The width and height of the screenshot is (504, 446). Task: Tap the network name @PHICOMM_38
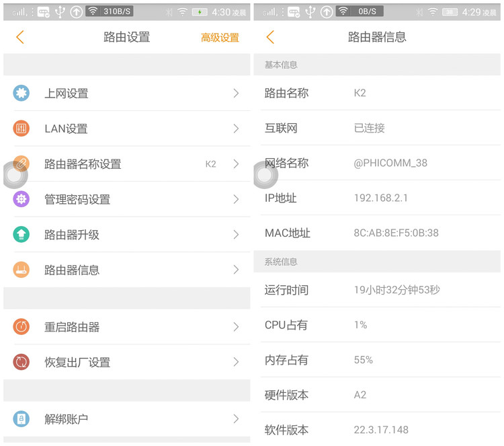pyautogui.click(x=390, y=163)
